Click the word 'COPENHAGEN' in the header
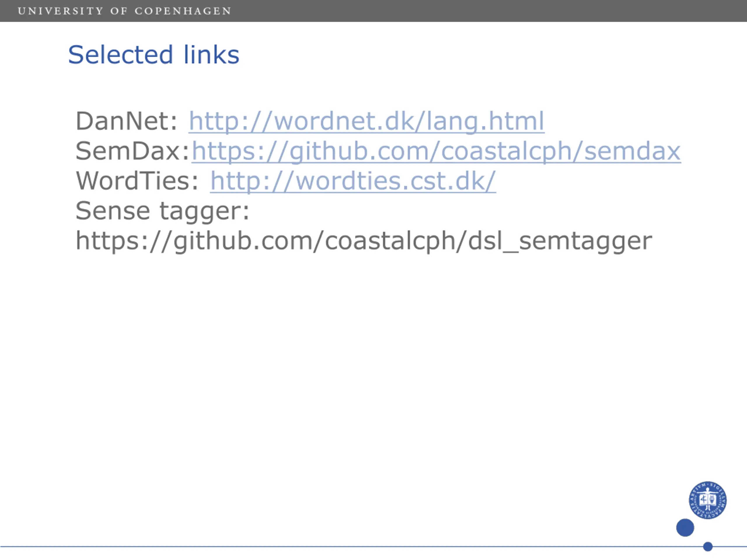The width and height of the screenshot is (747, 560). point(183,11)
